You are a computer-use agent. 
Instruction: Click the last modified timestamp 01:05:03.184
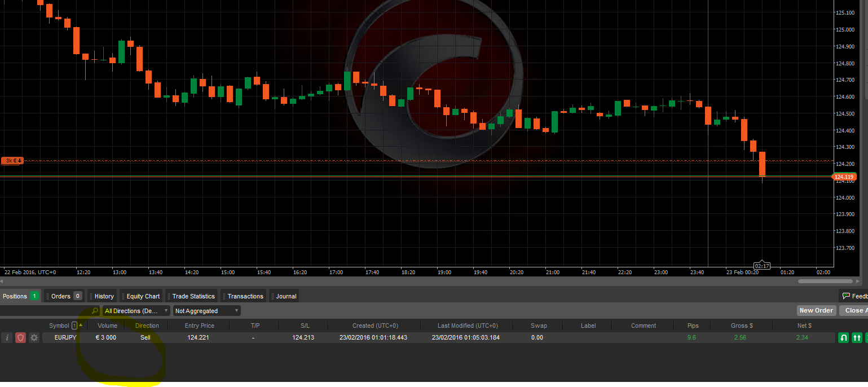(x=466, y=337)
